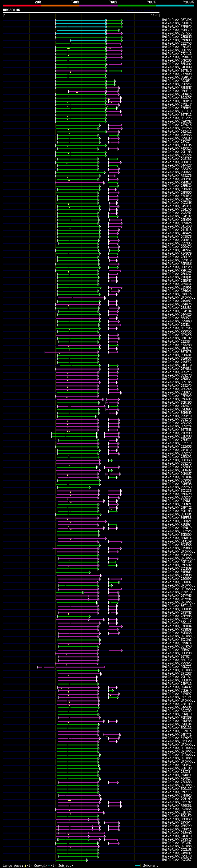Viewport: 197px width, 868px height.
Task: Click subject label UniRef100_Q8RW11
Action: click(177, 162)
